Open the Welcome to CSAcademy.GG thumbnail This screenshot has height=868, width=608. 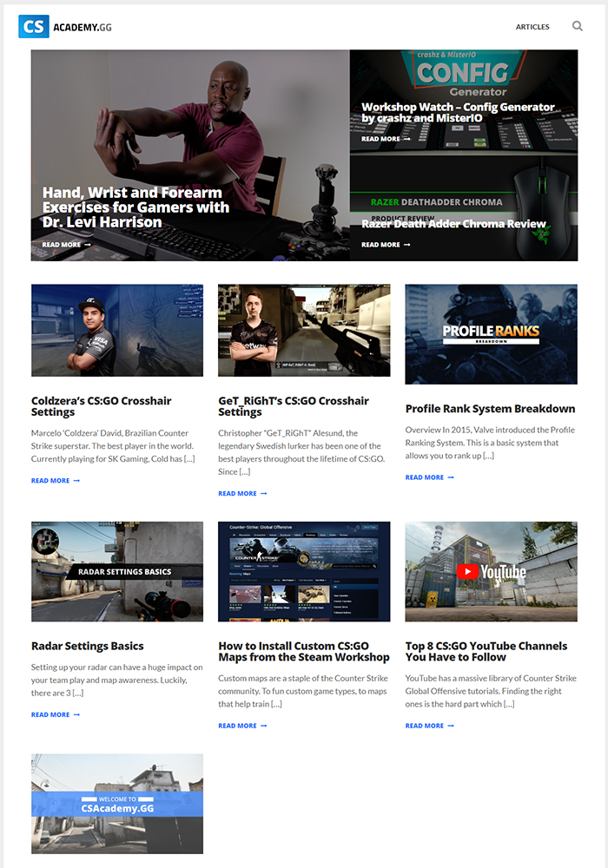[x=117, y=804]
